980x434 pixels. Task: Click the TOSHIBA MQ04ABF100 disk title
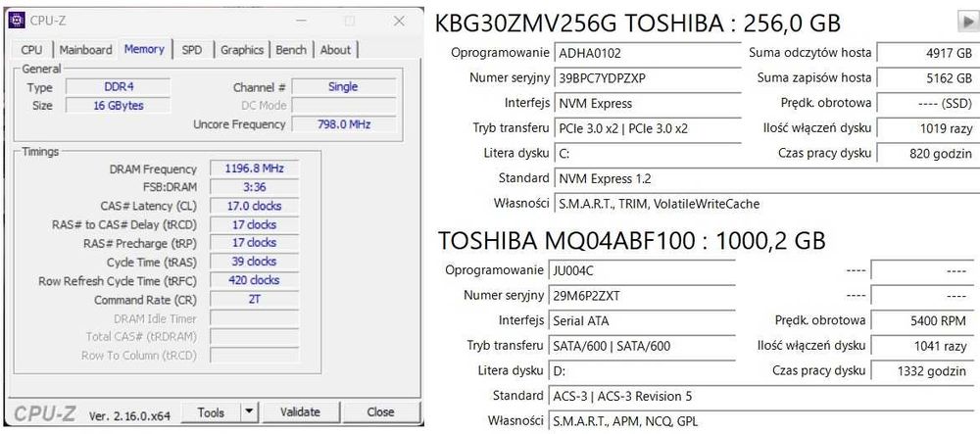click(x=631, y=240)
